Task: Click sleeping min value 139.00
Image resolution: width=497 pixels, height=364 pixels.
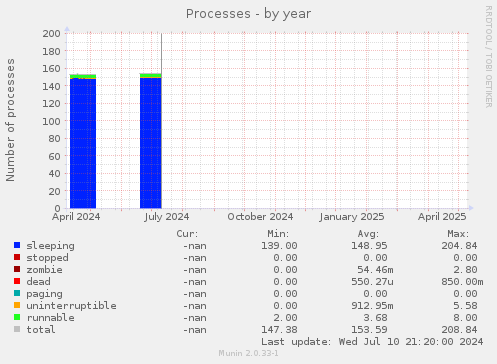Action: [279, 246]
